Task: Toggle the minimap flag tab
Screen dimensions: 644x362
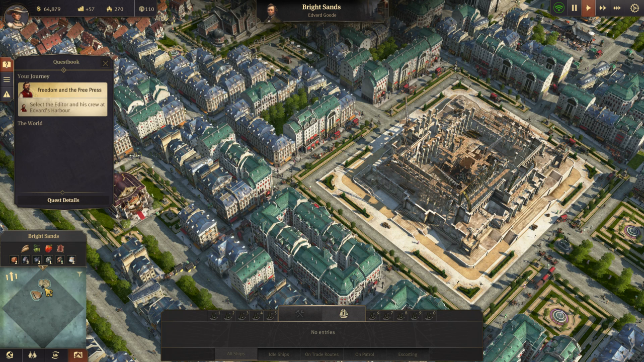Action: (x=78, y=355)
